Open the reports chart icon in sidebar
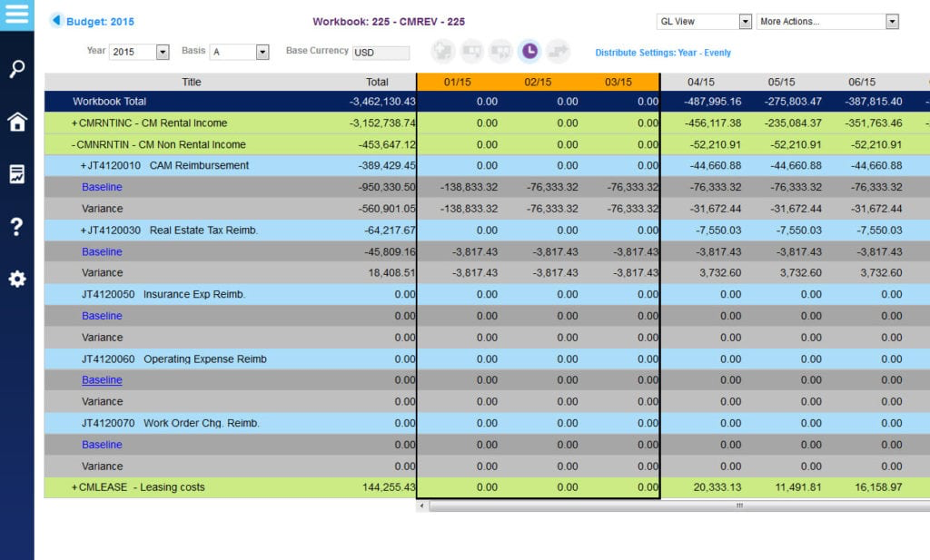This screenshot has width=930, height=560. click(x=16, y=174)
